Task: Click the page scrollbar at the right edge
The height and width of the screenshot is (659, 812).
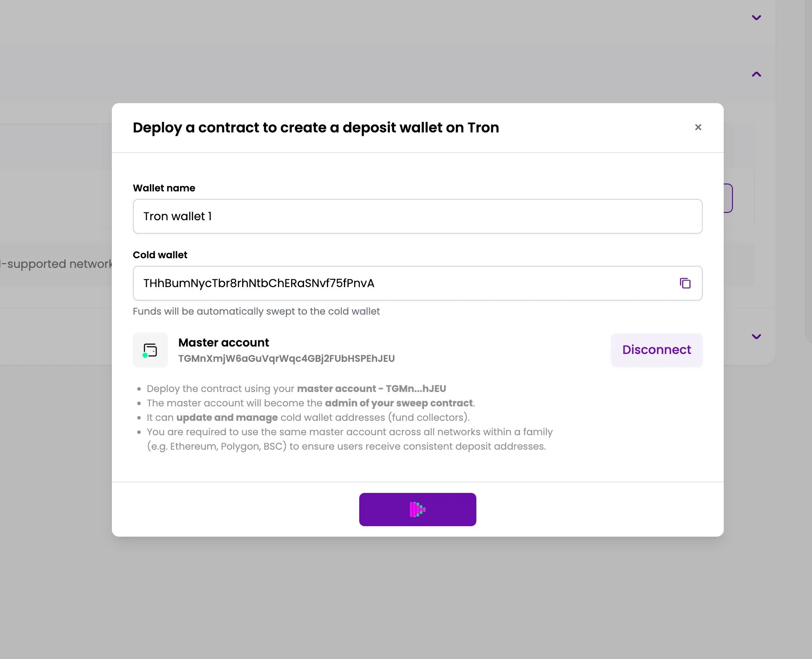Action: click(808, 175)
